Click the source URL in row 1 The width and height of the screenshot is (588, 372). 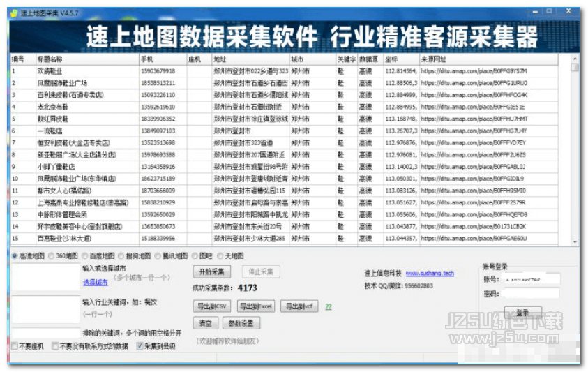coord(474,71)
